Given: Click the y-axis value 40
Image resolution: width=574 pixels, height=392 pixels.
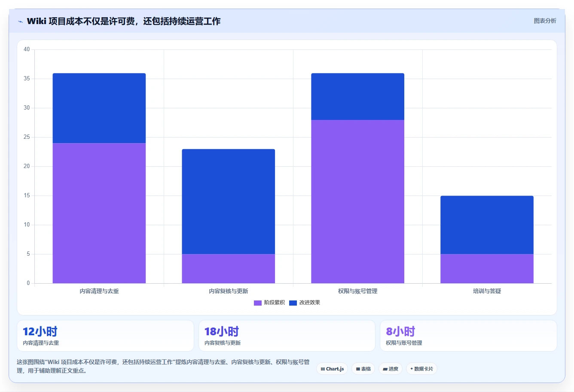Looking at the screenshot, I should click(27, 49).
